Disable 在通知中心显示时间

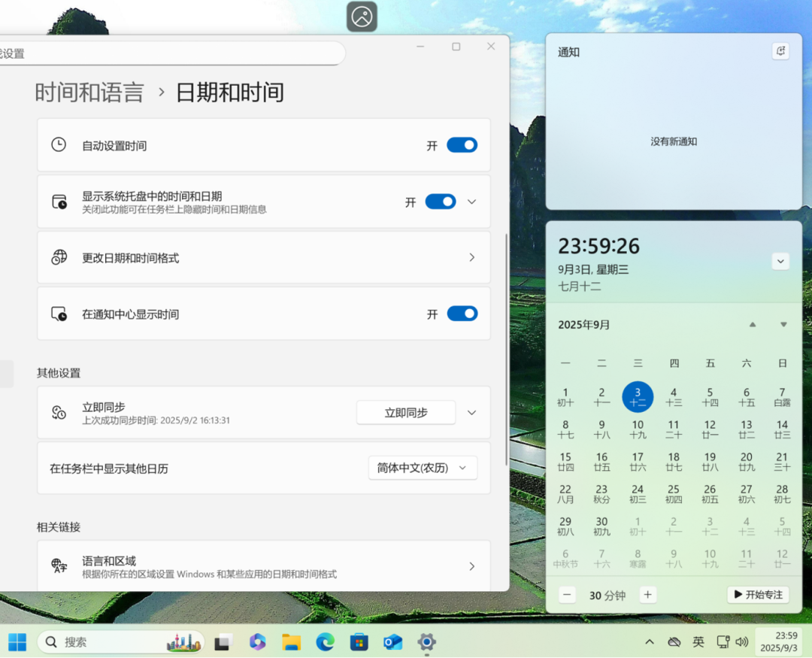462,314
